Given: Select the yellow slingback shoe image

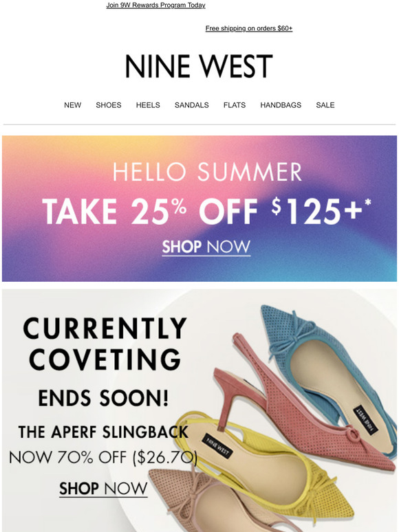Looking at the screenshot, I should tap(268, 467).
